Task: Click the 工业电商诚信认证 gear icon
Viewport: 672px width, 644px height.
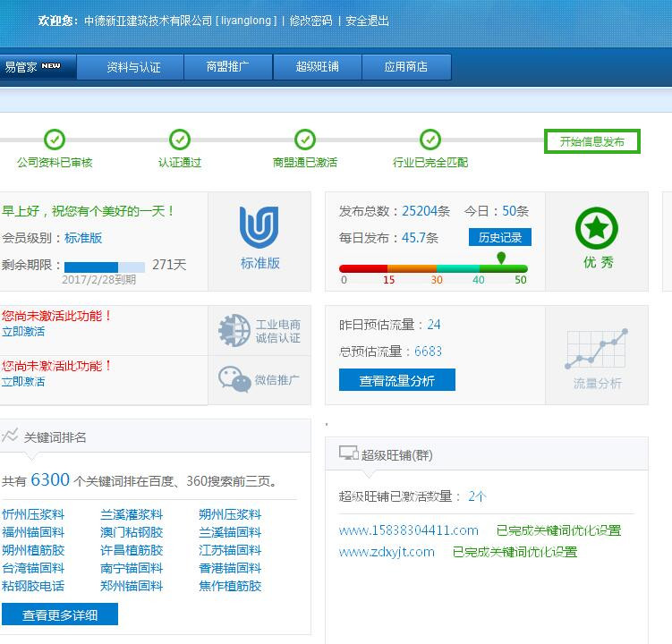Action: tap(234, 331)
